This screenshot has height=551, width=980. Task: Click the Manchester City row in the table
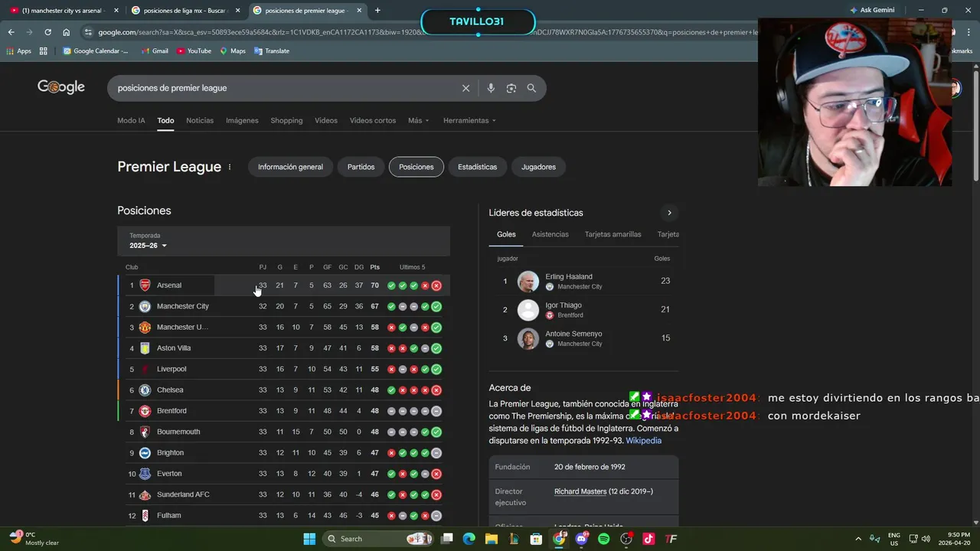click(283, 306)
